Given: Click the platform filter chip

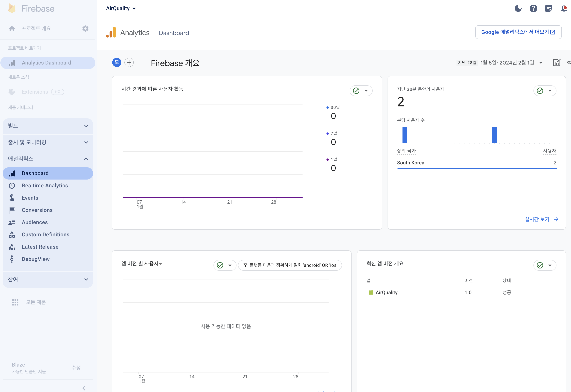Looking at the screenshot, I should tap(290, 265).
